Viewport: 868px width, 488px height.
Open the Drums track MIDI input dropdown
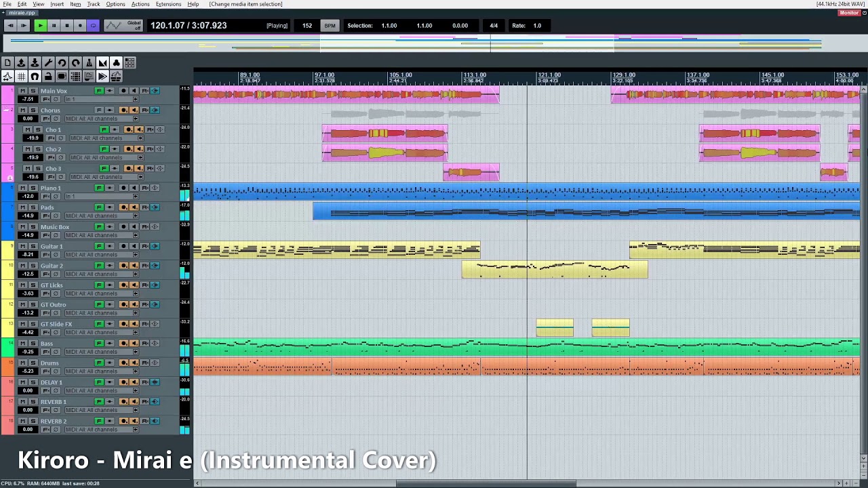(102, 371)
